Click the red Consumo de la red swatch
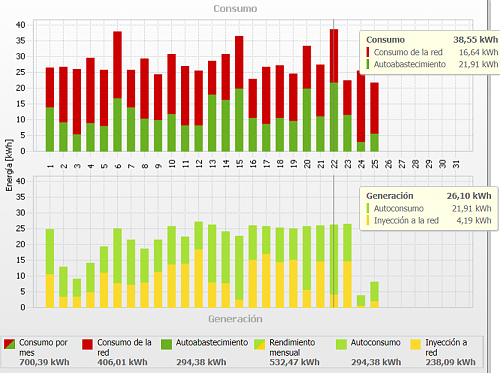Screen dimensions: 500x373 [x=87, y=344]
